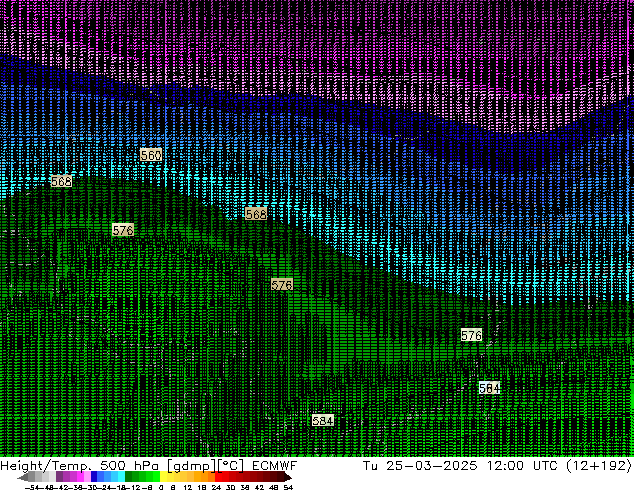Click the '54' value at the right end of the legend
The image size is (634, 490).
pos(288,487)
